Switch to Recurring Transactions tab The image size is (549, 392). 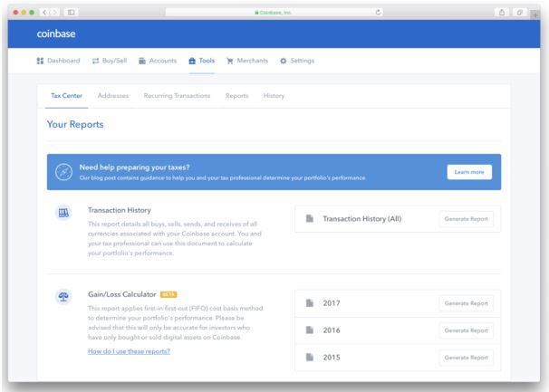click(x=177, y=96)
